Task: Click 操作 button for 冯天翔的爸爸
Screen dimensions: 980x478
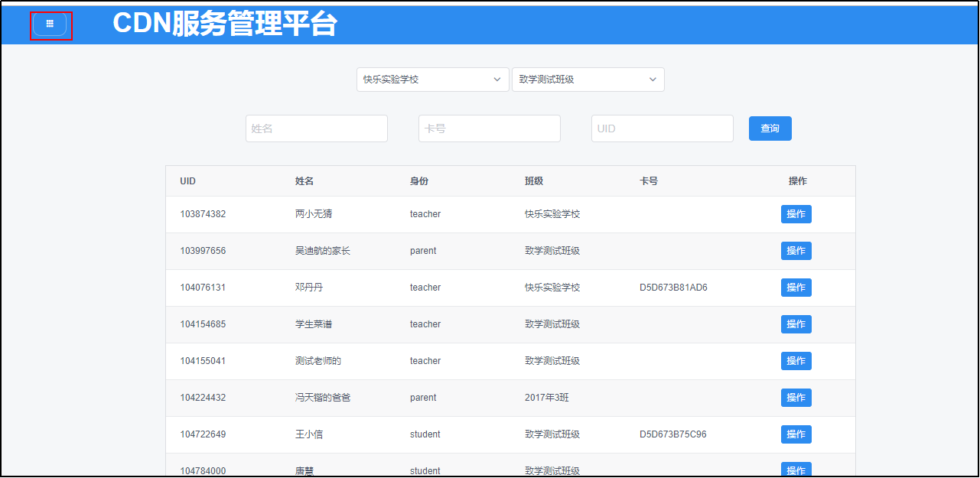Action: pyautogui.click(x=796, y=398)
